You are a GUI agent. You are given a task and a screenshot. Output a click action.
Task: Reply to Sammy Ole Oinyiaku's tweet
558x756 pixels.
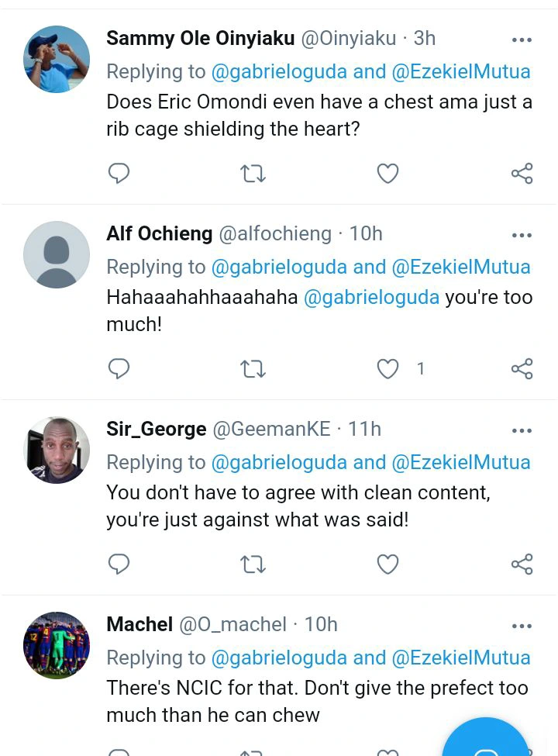(x=119, y=173)
